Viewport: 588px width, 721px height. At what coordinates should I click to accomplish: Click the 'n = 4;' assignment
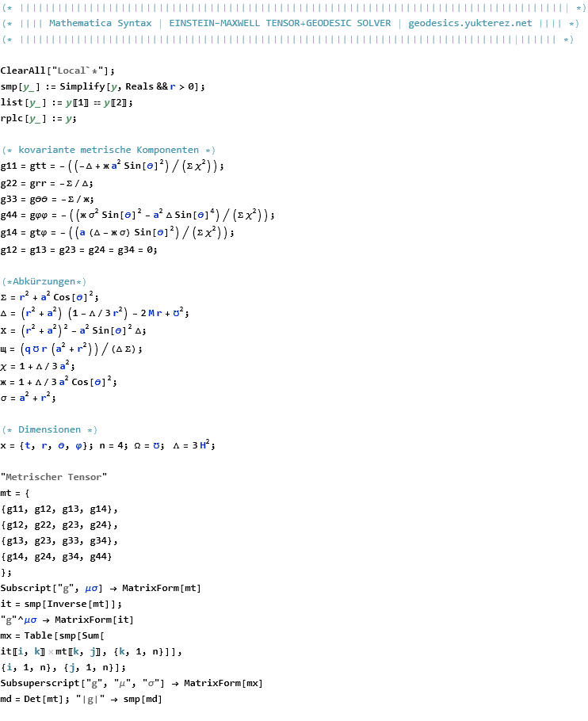coord(113,445)
